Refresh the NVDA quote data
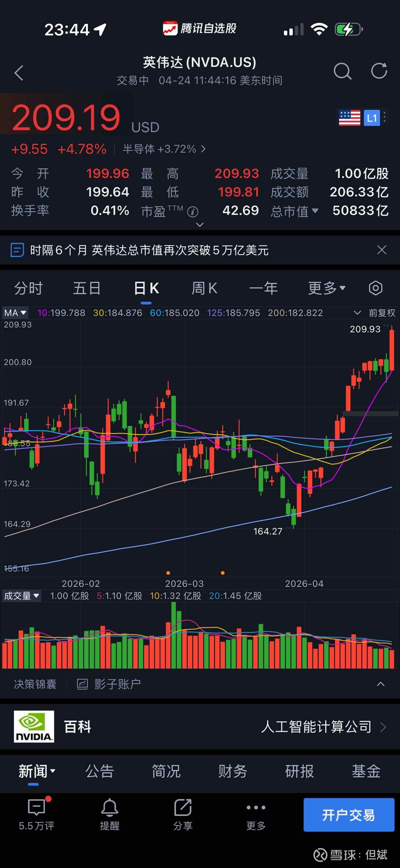This screenshot has height=868, width=400. pos(379,71)
